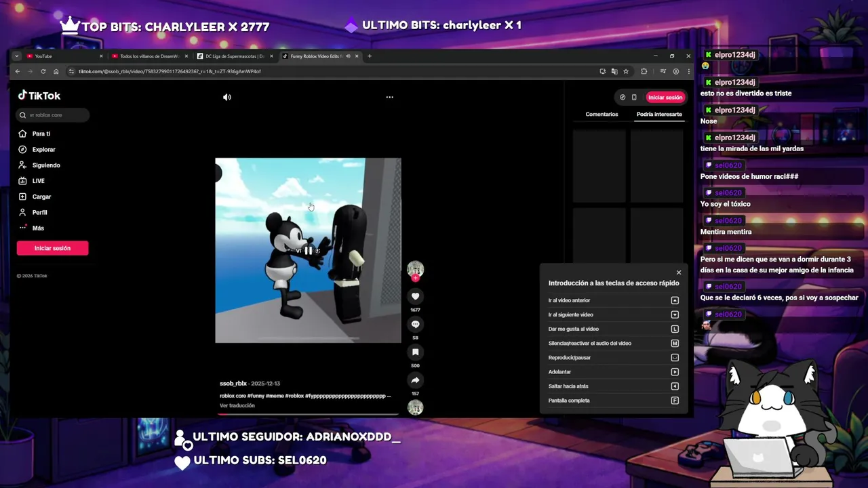Click the #funny hashtag in the caption
The image size is (868, 488).
[x=256, y=396]
